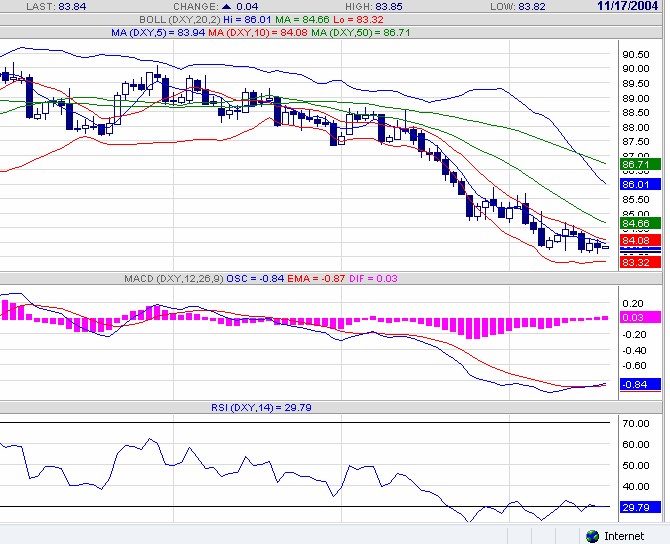This screenshot has width=670, height=544.
Task: Click the LOW: 83.82 quote field
Action: (x=510, y=6)
